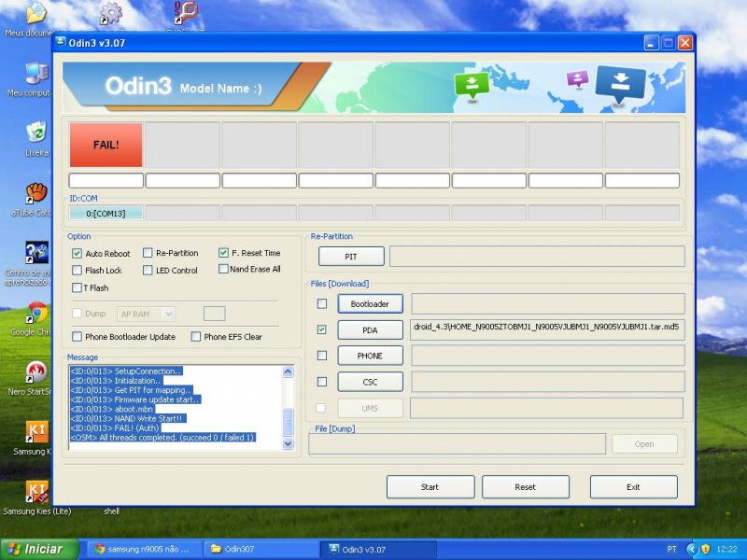Click the Start button

[x=430, y=486]
